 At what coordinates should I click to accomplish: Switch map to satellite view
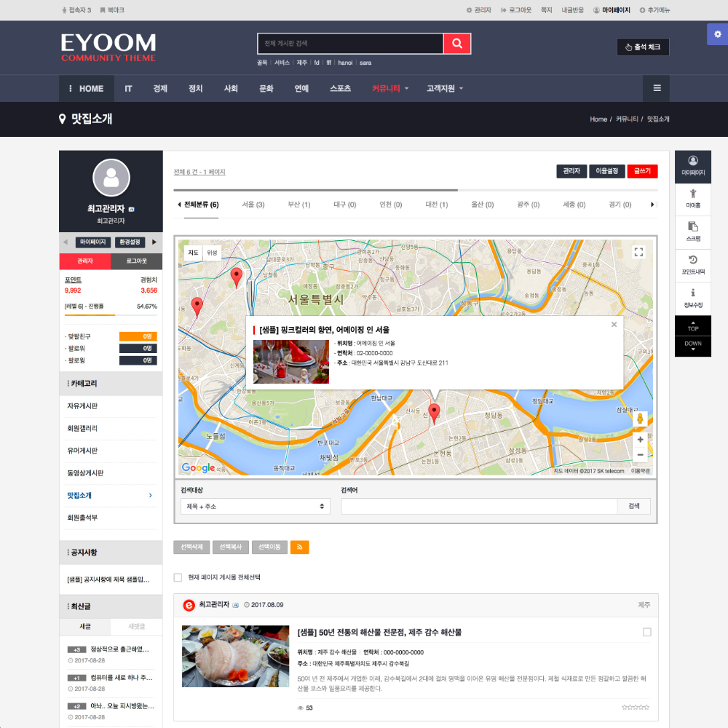[212, 253]
